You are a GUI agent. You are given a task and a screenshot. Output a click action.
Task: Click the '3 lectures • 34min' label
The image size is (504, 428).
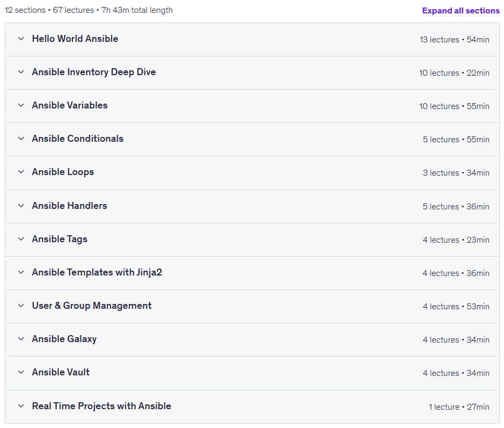click(x=456, y=173)
